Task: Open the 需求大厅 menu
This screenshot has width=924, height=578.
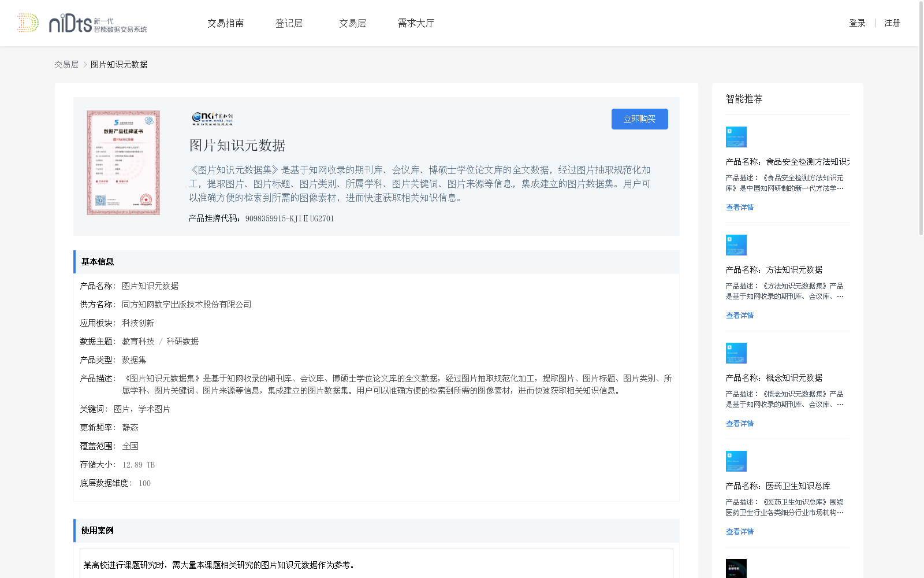Action: coord(416,23)
